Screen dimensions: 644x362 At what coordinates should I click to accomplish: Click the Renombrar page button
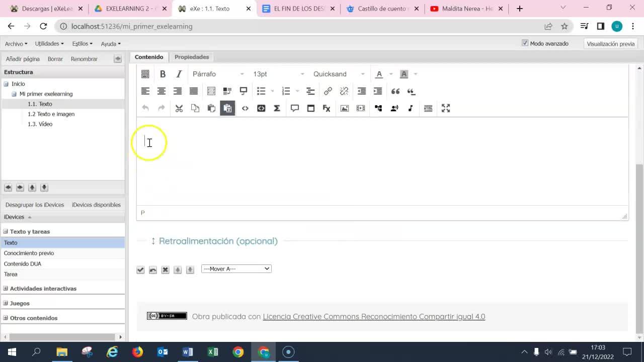(x=84, y=59)
